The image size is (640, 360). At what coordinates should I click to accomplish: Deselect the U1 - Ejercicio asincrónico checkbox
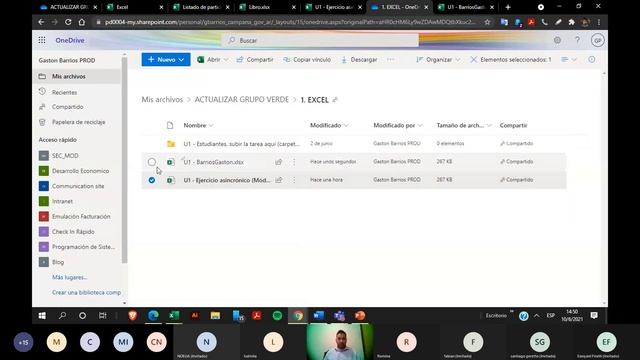pyautogui.click(x=151, y=180)
